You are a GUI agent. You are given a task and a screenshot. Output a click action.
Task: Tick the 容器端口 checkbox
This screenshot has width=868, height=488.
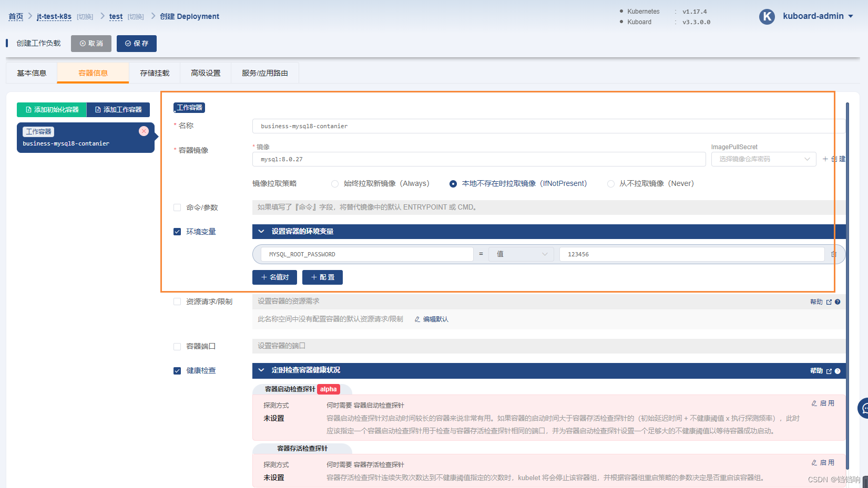click(177, 347)
